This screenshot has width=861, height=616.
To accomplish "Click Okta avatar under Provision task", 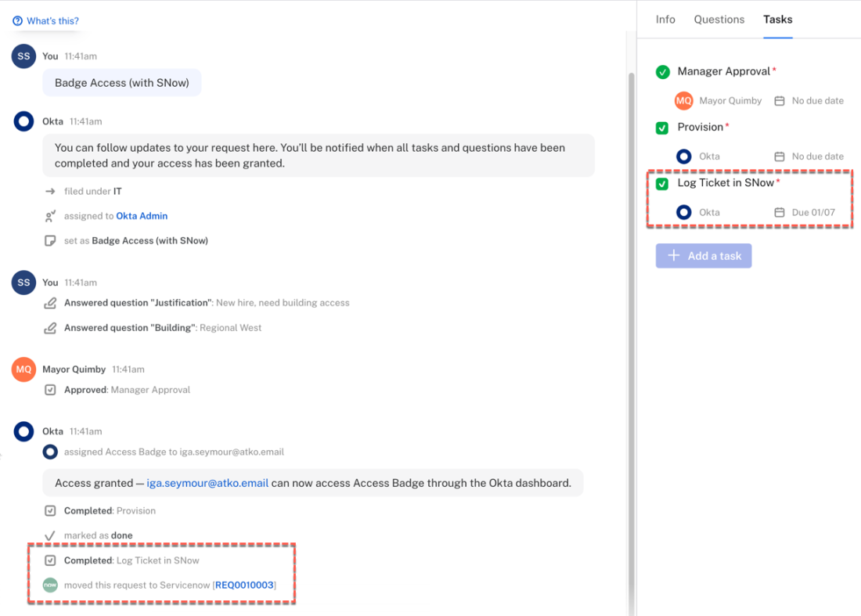I will click(684, 157).
